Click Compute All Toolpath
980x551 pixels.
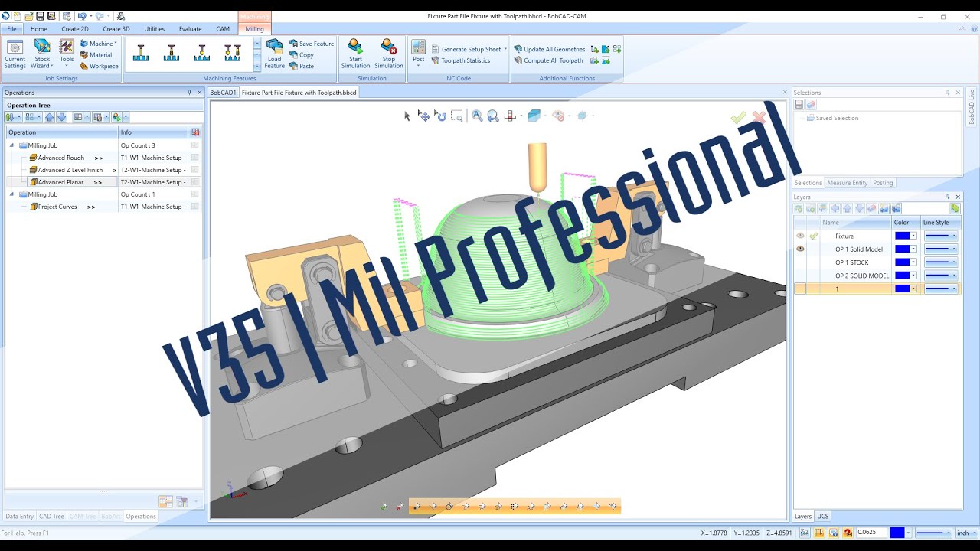click(548, 60)
